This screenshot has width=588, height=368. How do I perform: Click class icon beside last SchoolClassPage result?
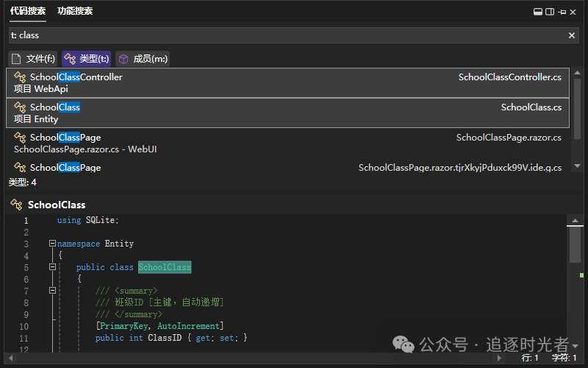20,168
